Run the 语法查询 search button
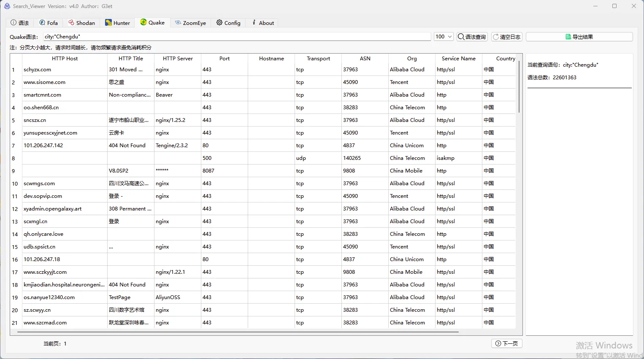The width and height of the screenshot is (644, 359). coord(472,37)
